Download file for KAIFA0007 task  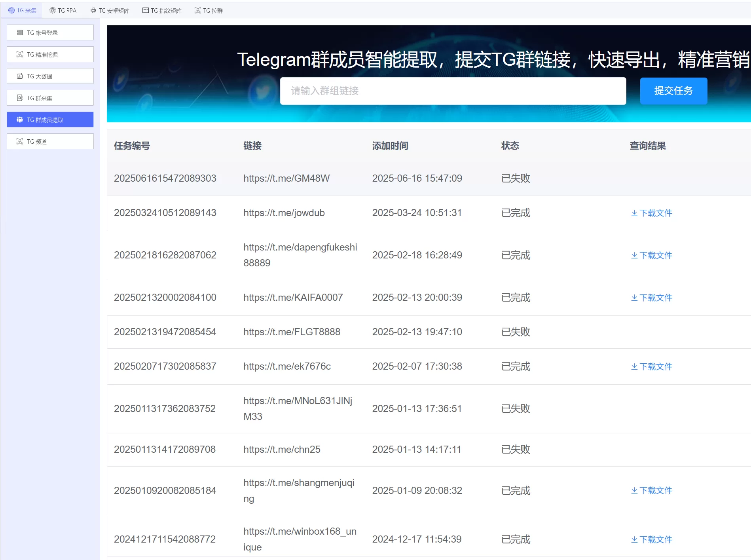pos(651,298)
